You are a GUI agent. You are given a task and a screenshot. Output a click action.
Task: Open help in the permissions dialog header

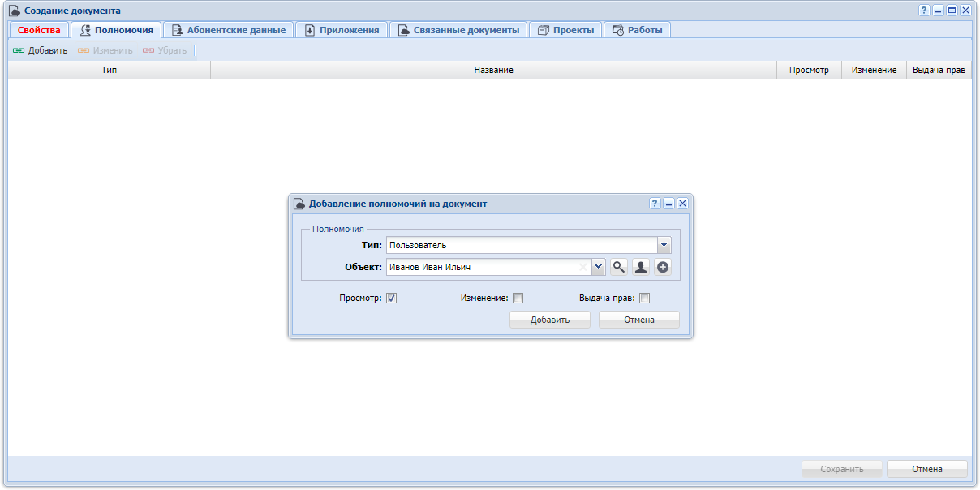(655, 204)
